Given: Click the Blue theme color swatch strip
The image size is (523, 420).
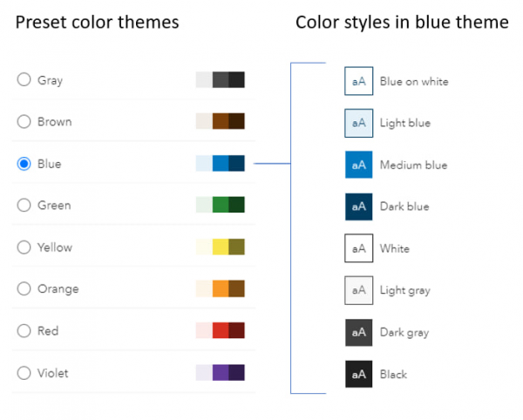Looking at the screenshot, I should coord(221,163).
